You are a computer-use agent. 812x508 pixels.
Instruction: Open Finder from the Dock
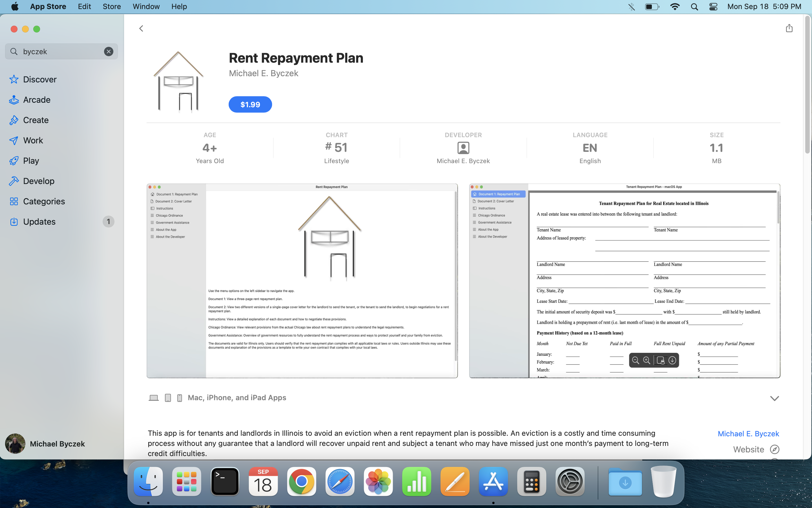click(x=148, y=481)
